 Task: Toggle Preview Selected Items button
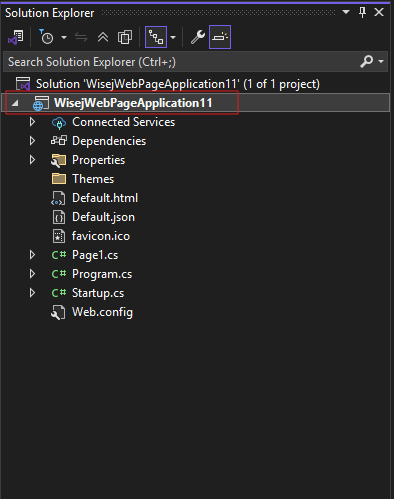220,37
